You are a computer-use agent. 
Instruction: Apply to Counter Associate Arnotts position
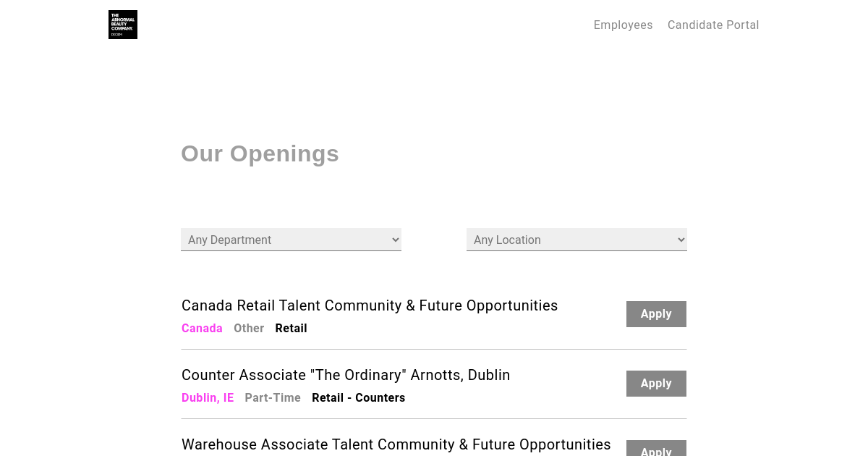click(x=656, y=384)
